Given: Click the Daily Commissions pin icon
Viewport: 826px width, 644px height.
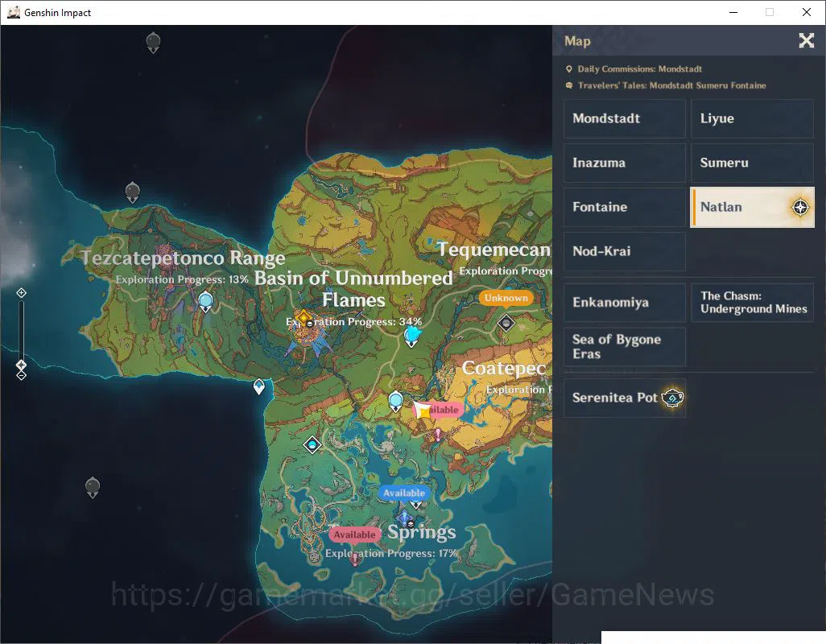Looking at the screenshot, I should [569, 69].
